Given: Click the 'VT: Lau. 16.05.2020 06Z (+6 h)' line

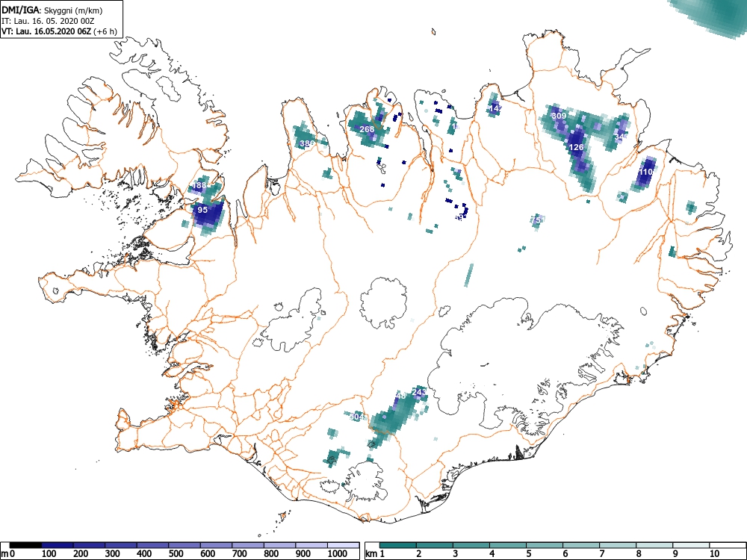Looking at the screenshot, I should [x=59, y=31].
